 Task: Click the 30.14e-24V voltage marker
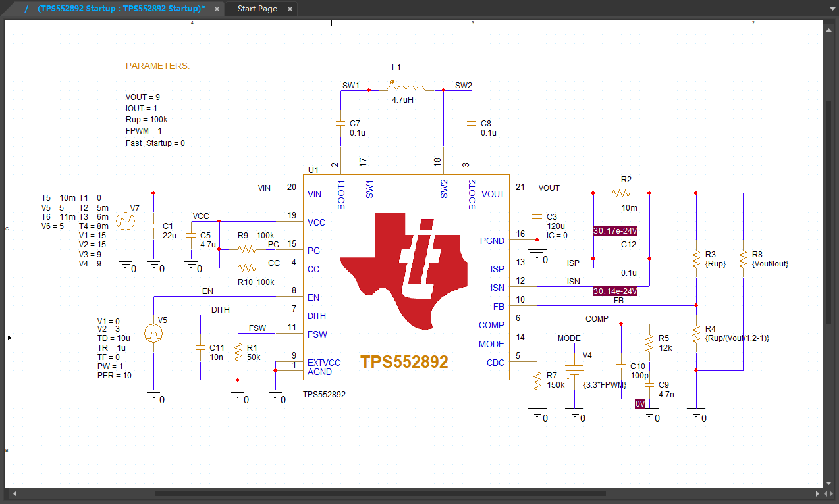[x=615, y=291]
